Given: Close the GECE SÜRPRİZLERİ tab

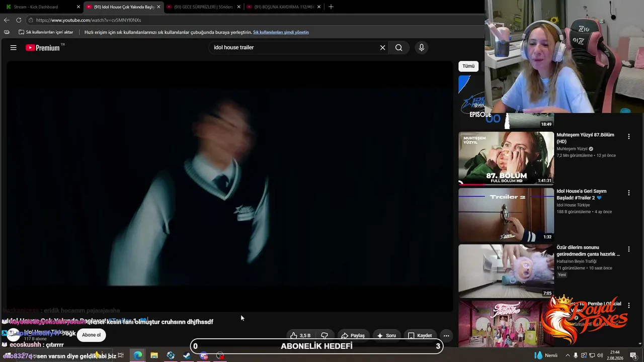Looking at the screenshot, I should pos(238,7).
